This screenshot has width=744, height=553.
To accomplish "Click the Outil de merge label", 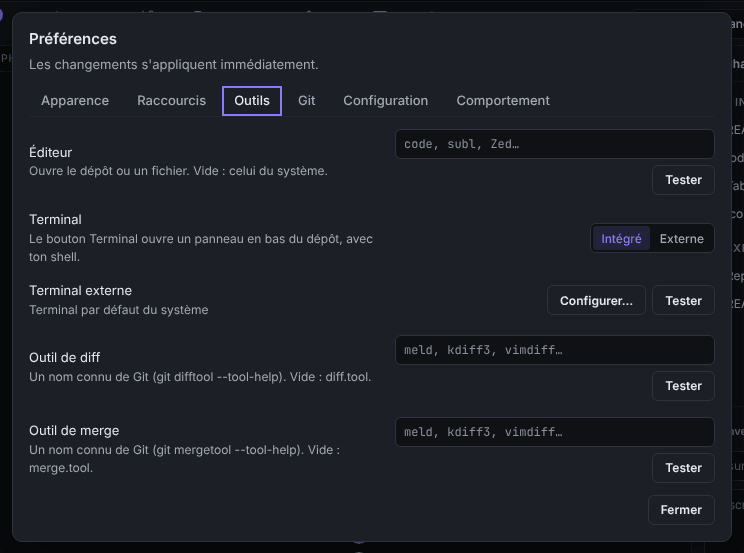I will point(74,431).
